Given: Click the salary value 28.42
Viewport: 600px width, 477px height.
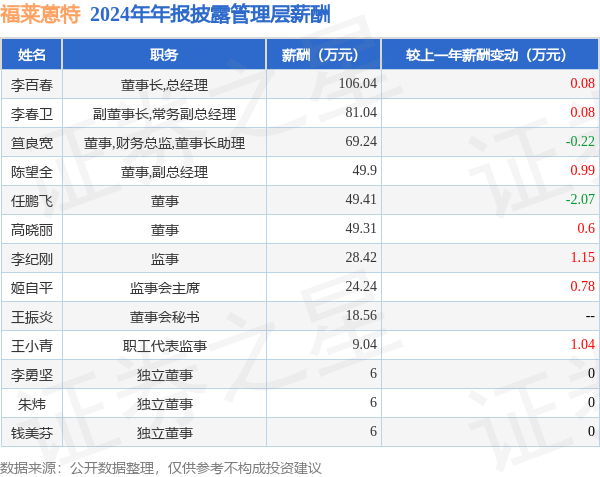Looking at the screenshot, I should point(361,257).
